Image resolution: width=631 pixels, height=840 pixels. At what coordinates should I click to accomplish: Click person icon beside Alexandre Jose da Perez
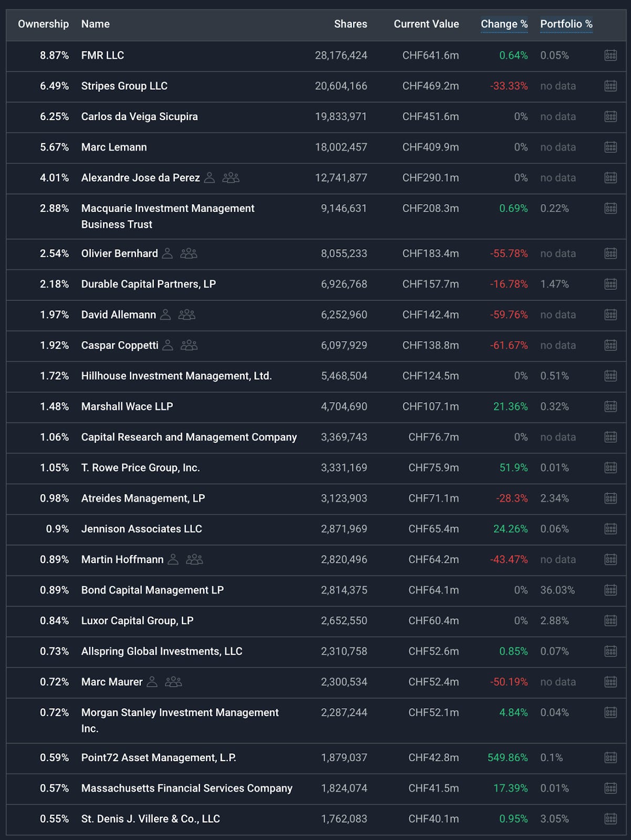tap(209, 177)
